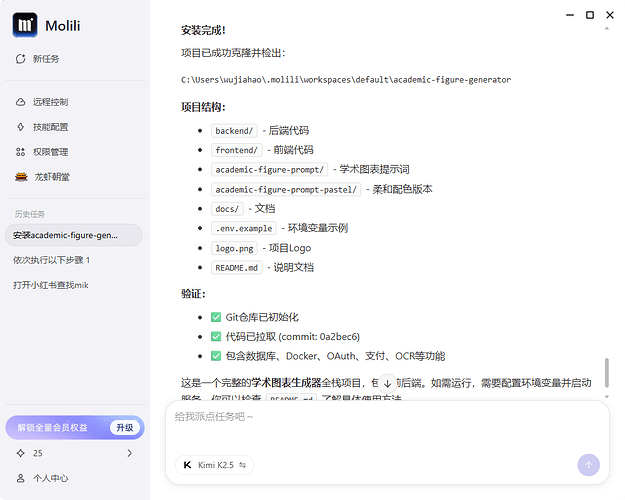The height and width of the screenshot is (500, 625).
Task: Focus the 给我派点任务吧 input field
Action: click(387, 417)
